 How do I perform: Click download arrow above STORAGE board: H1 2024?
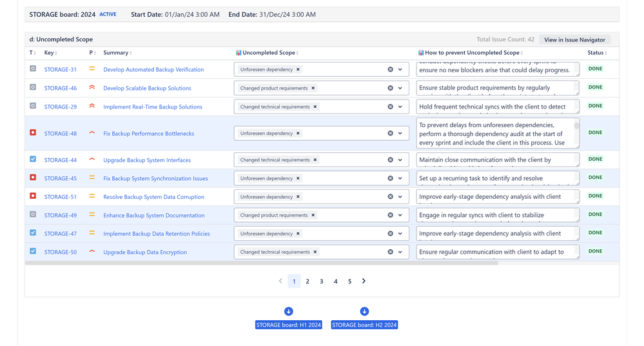(289, 311)
